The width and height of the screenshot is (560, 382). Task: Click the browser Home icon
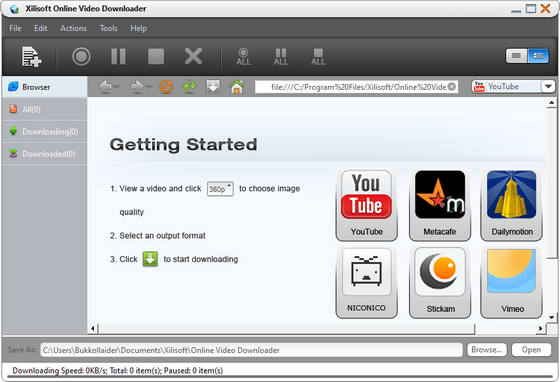coord(237,86)
